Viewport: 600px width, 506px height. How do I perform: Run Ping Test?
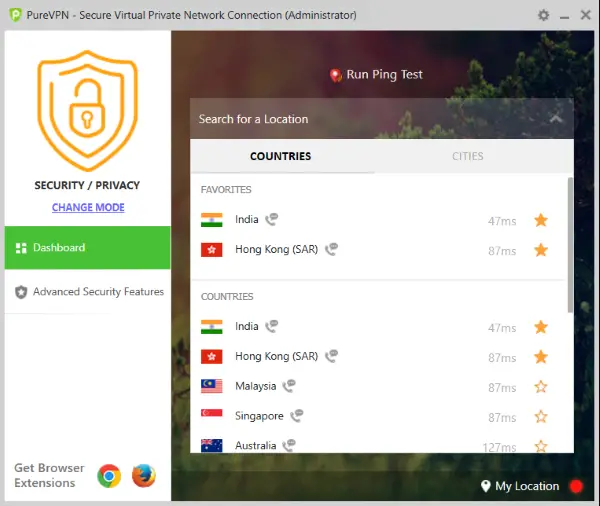coord(384,75)
